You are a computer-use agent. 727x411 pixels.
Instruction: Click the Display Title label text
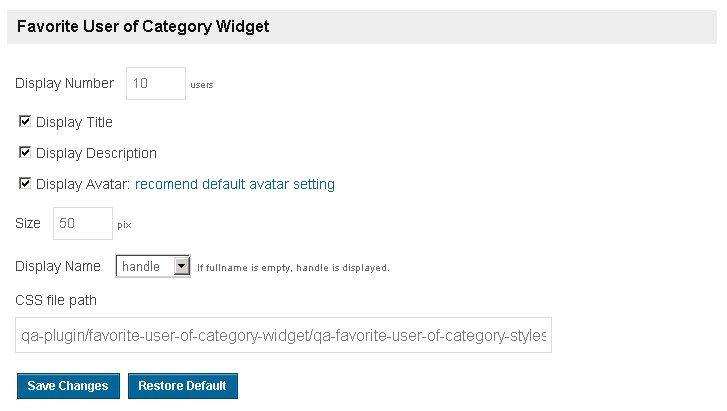point(74,122)
